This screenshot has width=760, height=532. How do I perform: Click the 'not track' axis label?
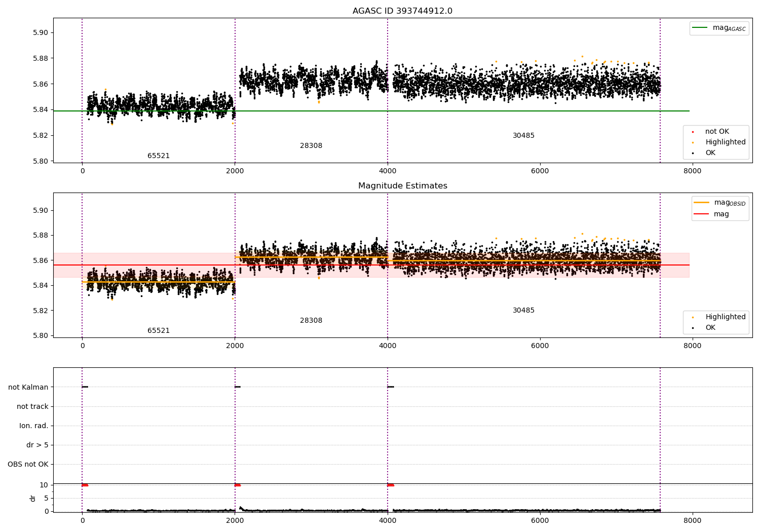pos(32,406)
